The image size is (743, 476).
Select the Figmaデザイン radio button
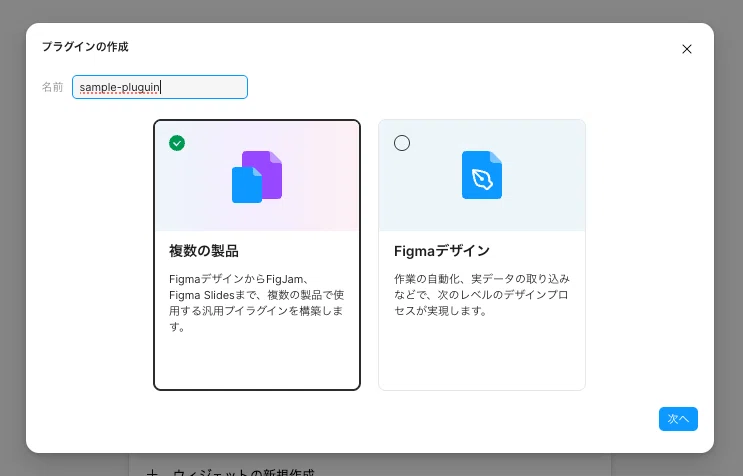pos(402,143)
